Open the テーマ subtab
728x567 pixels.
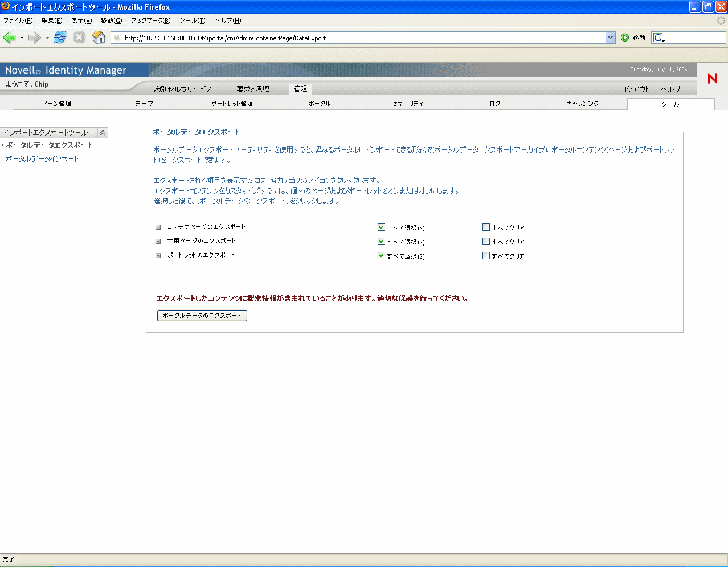click(x=144, y=104)
